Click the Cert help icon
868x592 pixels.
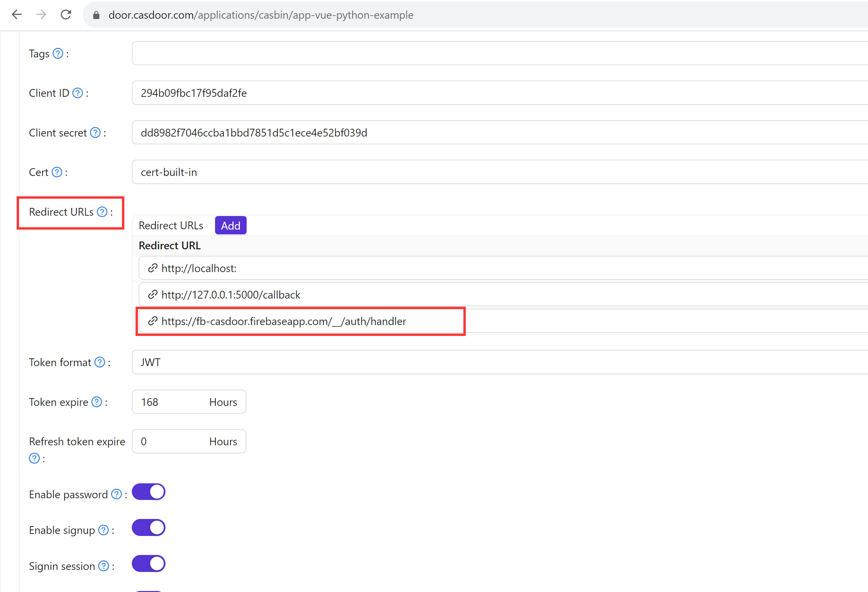pyautogui.click(x=57, y=172)
